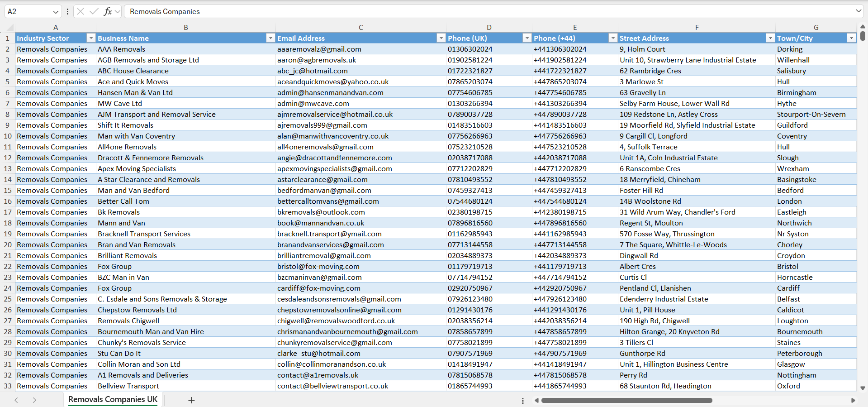Add a new sheet with the plus button
This screenshot has height=407, width=868.
pyautogui.click(x=191, y=400)
